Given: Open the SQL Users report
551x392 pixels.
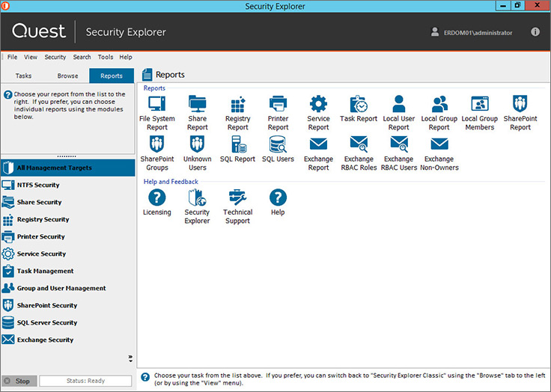Looking at the screenshot, I should point(278,150).
